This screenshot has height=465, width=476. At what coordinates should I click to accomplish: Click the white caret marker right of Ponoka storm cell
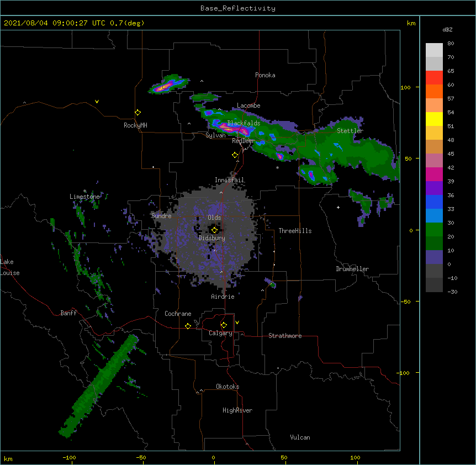[202, 81]
